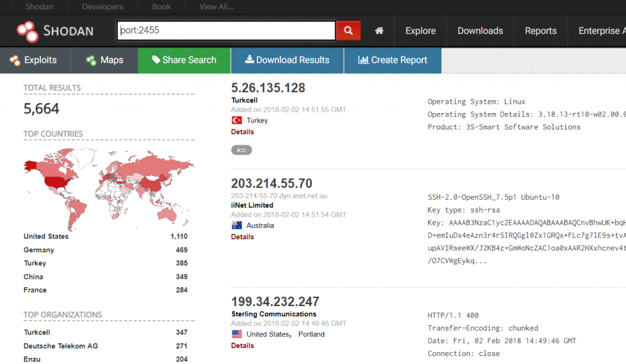Open host 203.214.55.70
The width and height of the screenshot is (626, 364).
[271, 183]
